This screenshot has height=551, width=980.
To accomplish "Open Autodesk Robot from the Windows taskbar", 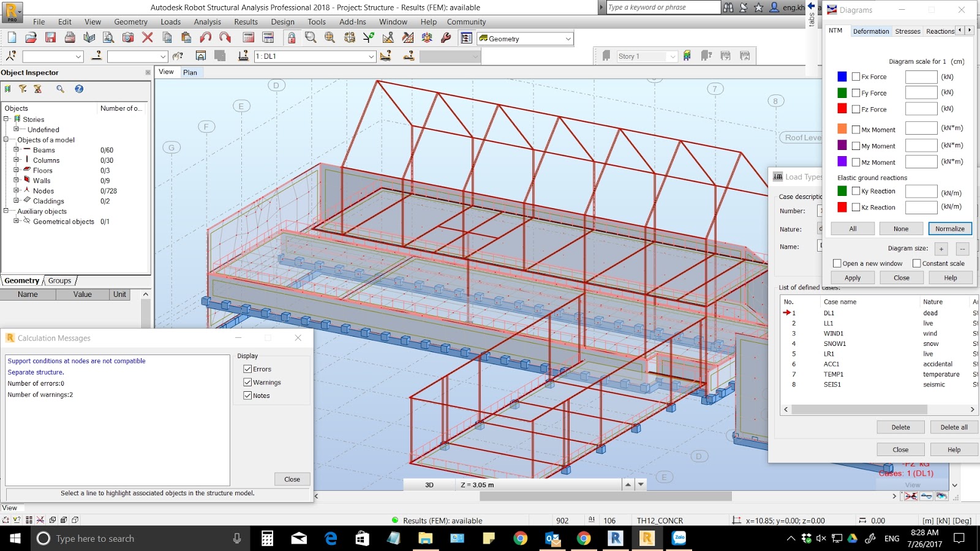I will coord(647,538).
